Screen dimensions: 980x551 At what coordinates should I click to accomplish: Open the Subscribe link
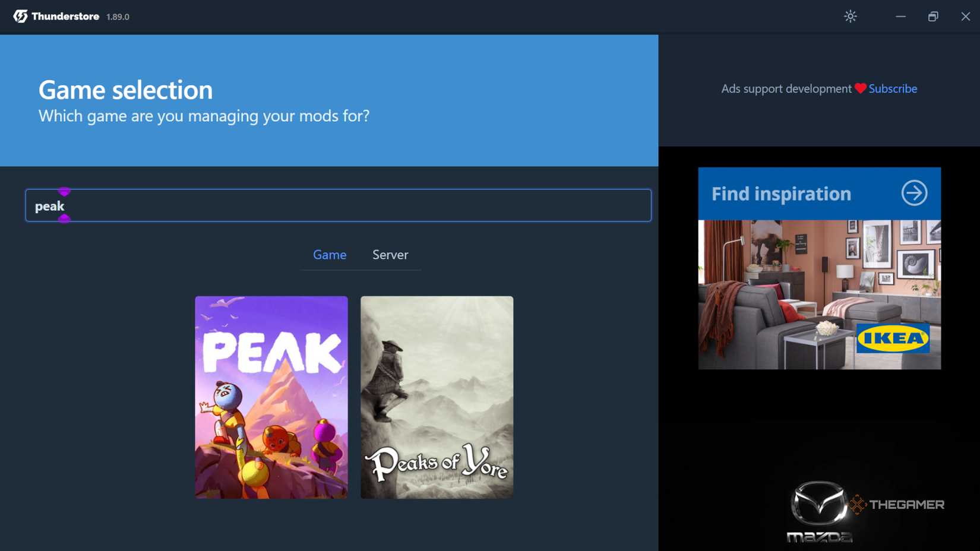[x=893, y=88]
